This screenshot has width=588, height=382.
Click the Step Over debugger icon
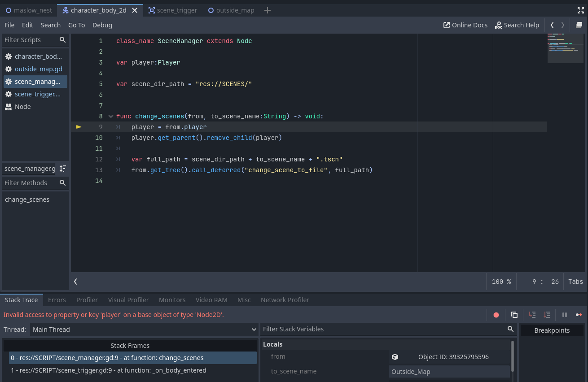(547, 315)
